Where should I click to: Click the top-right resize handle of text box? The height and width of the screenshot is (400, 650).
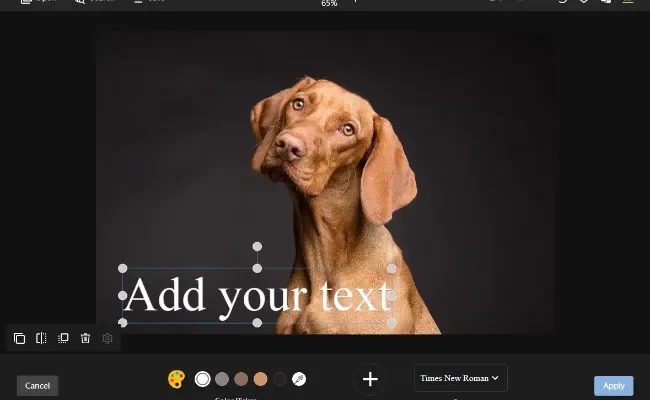[x=391, y=269]
